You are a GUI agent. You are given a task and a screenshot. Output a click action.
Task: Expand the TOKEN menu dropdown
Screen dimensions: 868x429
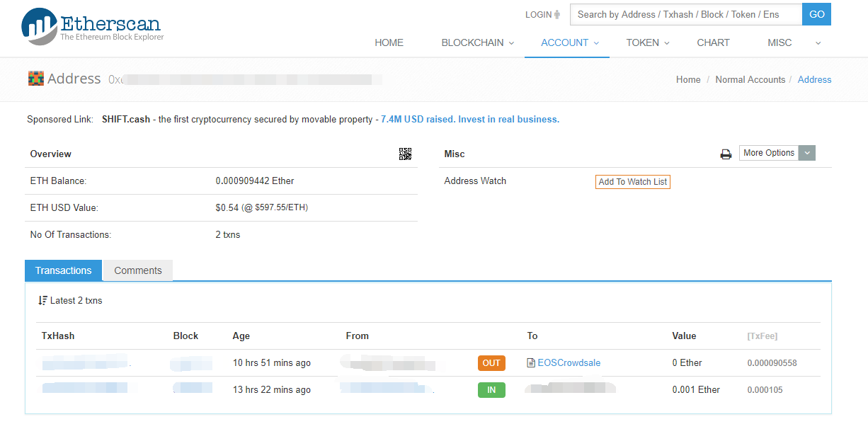pos(647,42)
